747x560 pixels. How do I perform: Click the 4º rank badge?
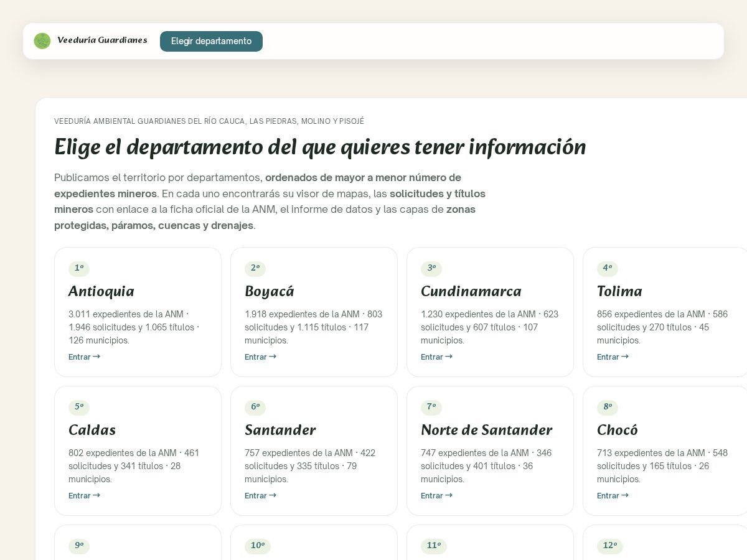point(608,268)
